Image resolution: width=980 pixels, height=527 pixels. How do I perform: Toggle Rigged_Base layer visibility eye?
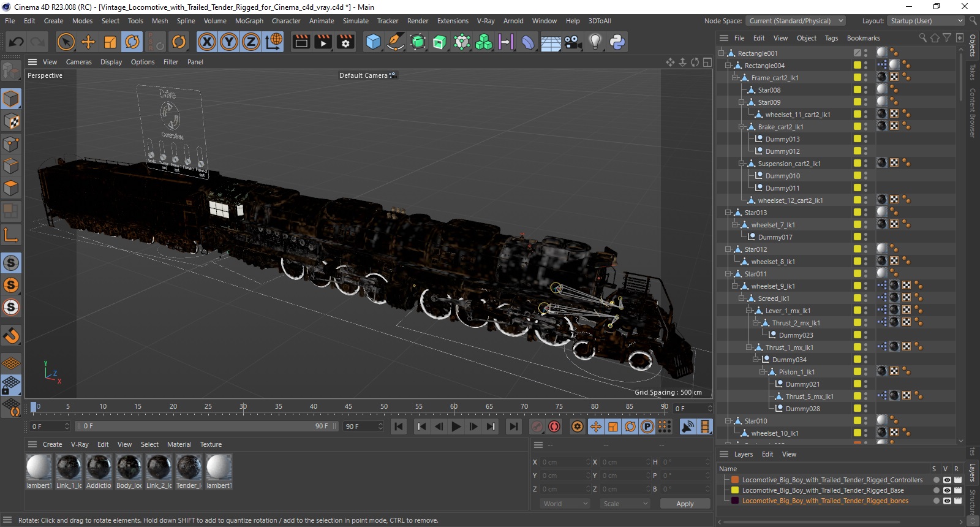[947, 490]
